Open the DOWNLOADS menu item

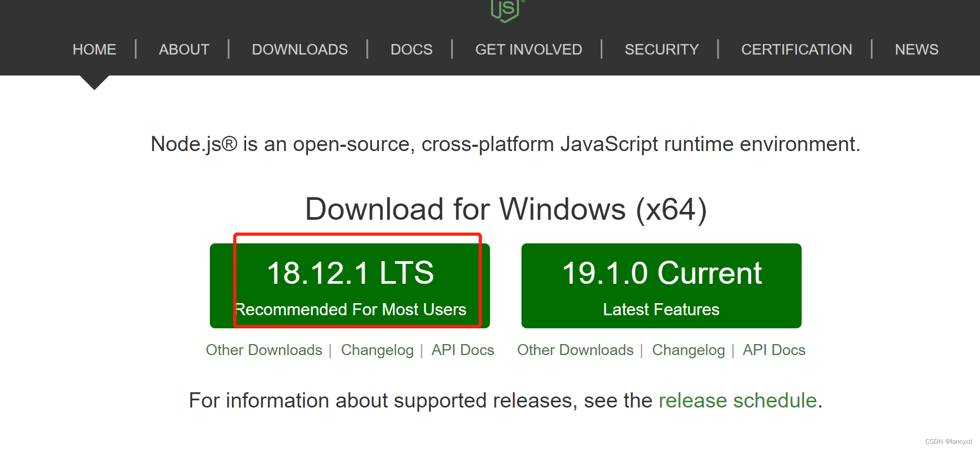300,49
